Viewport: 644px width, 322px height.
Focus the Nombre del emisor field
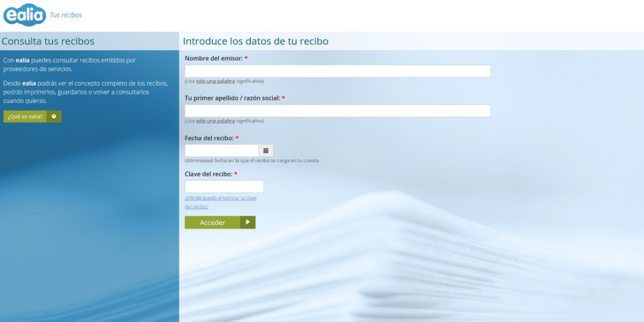click(x=337, y=71)
